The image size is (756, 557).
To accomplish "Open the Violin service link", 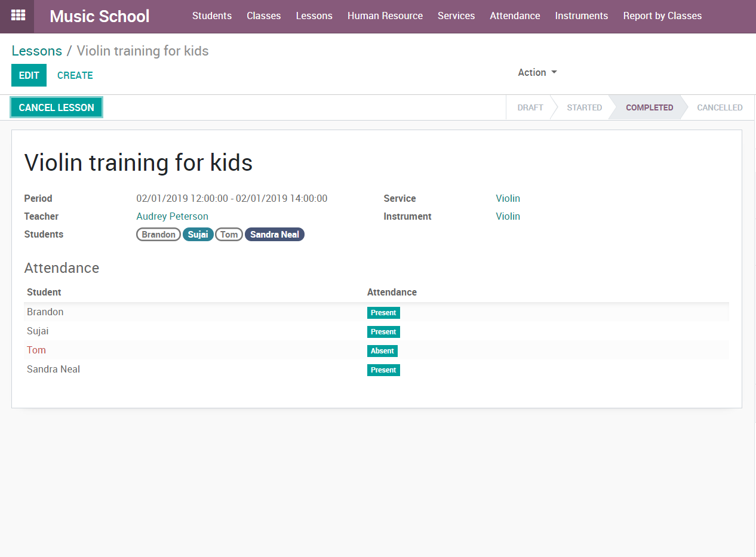I will point(508,198).
